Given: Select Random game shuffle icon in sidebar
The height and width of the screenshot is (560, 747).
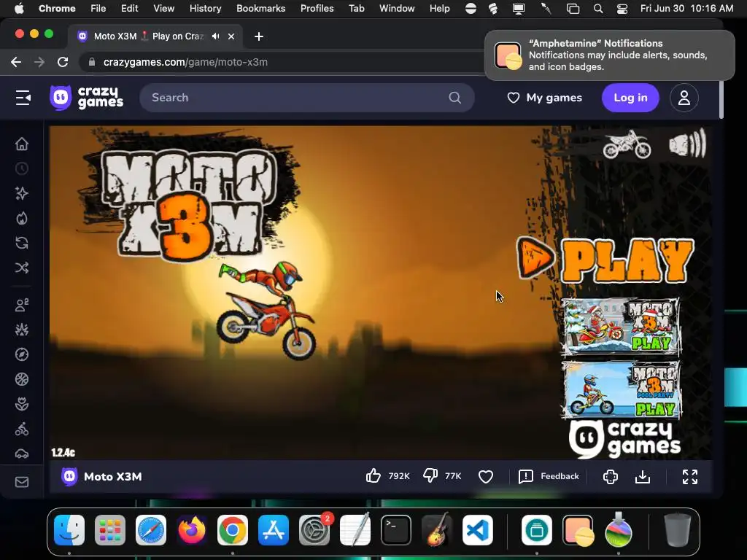Looking at the screenshot, I should point(22,268).
